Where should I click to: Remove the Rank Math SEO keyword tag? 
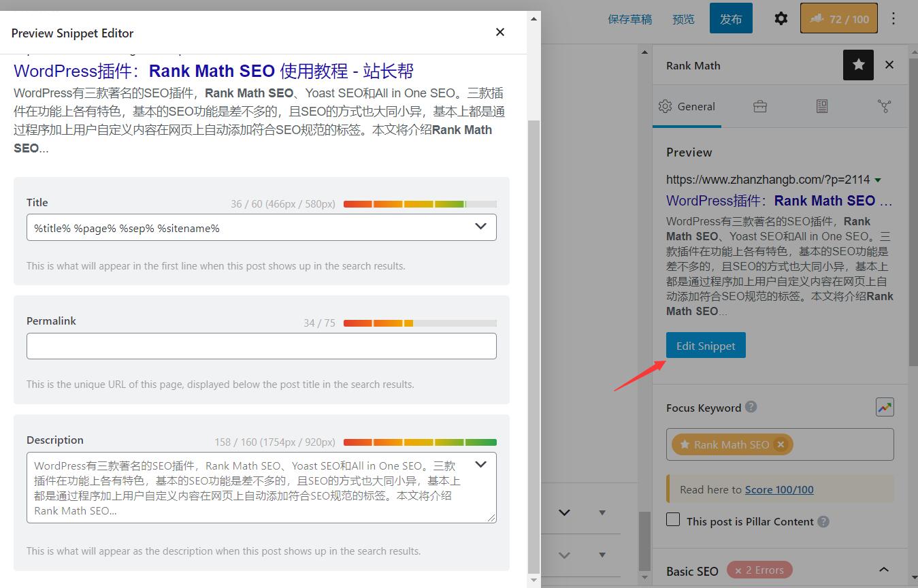coord(781,444)
